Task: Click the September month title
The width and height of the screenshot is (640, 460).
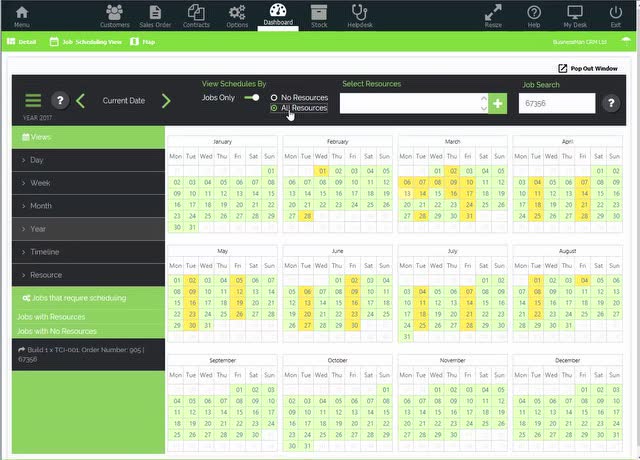Action: coord(222,360)
